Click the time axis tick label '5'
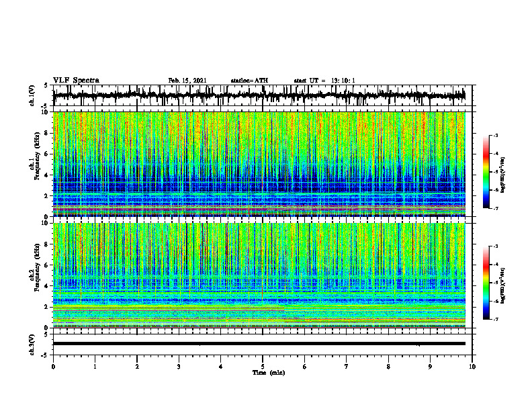The height and width of the screenshot is (411, 532). [x=263, y=367]
